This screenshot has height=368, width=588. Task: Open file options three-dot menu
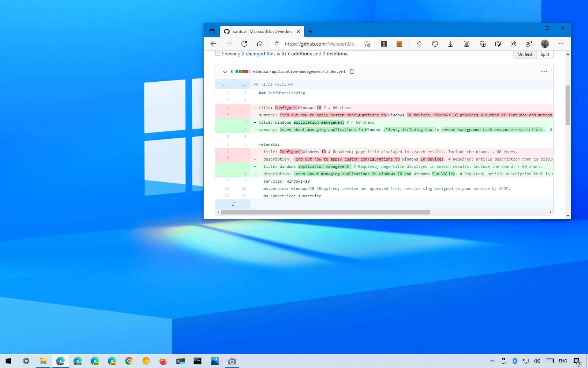(544, 71)
